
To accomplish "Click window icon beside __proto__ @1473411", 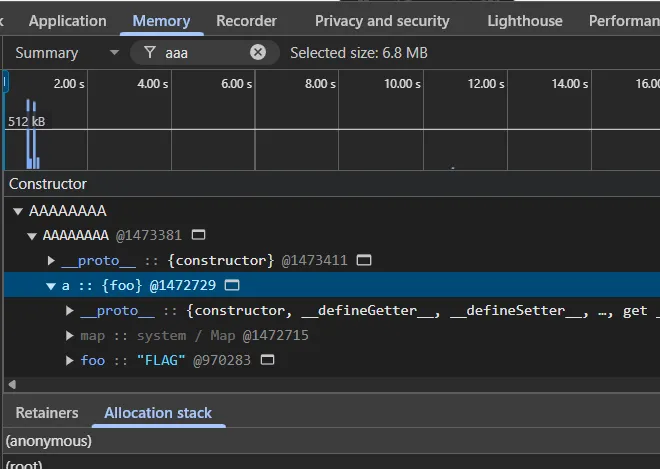I will pos(364,260).
